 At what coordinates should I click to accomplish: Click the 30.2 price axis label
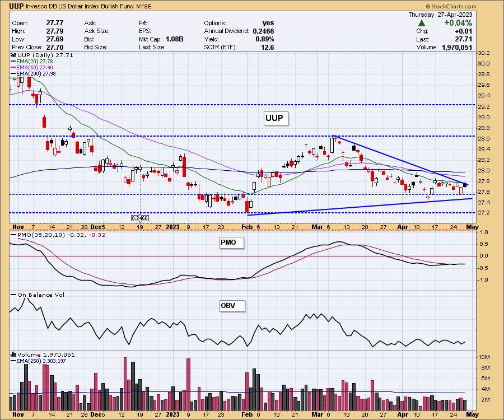pyautogui.click(x=484, y=53)
